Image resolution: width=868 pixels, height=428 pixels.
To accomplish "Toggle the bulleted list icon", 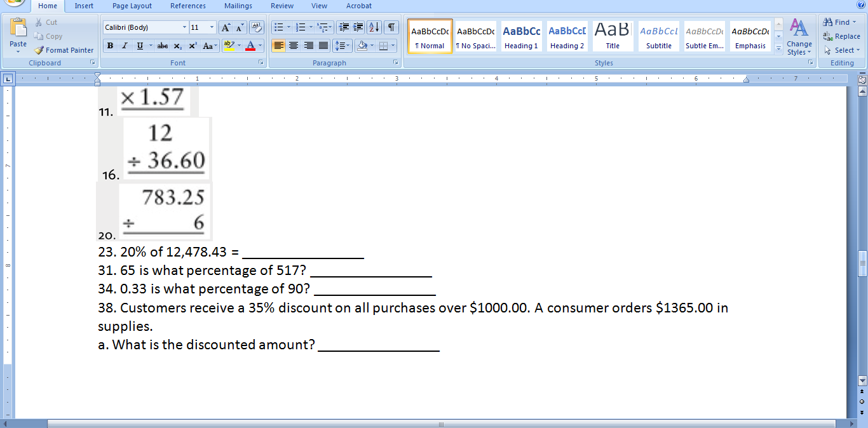I will [x=278, y=27].
